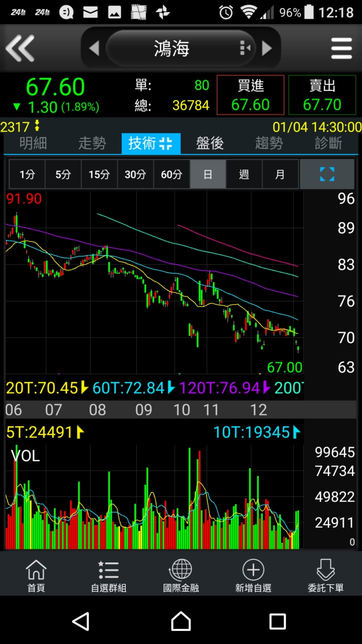Tap the VOL indicator label
The width and height of the screenshot is (362, 644).
point(25,456)
